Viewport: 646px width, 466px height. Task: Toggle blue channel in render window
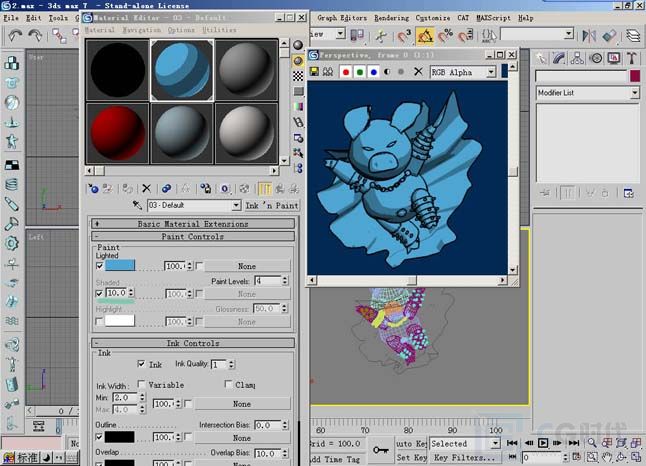coord(374,72)
